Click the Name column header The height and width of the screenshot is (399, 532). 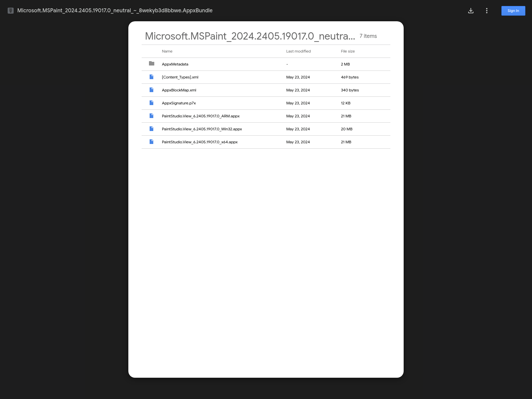167,51
